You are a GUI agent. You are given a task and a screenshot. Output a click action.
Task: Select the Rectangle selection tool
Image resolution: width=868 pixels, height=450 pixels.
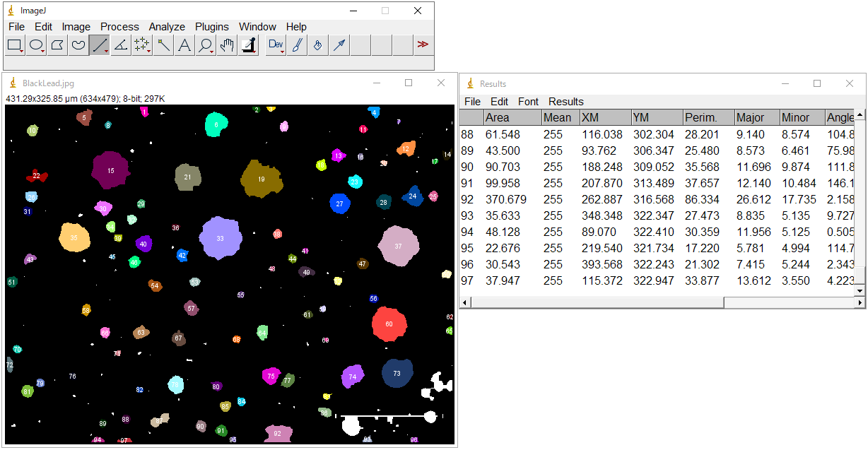[x=15, y=46]
